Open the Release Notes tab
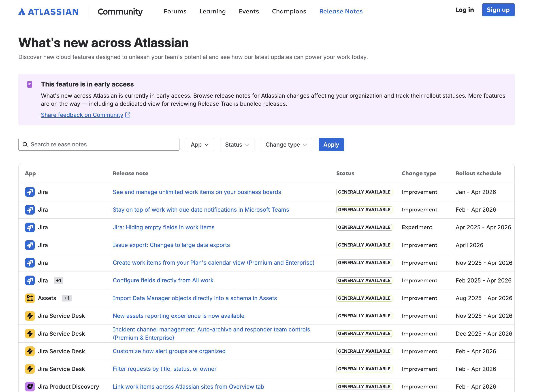The image size is (533, 392). (x=341, y=11)
